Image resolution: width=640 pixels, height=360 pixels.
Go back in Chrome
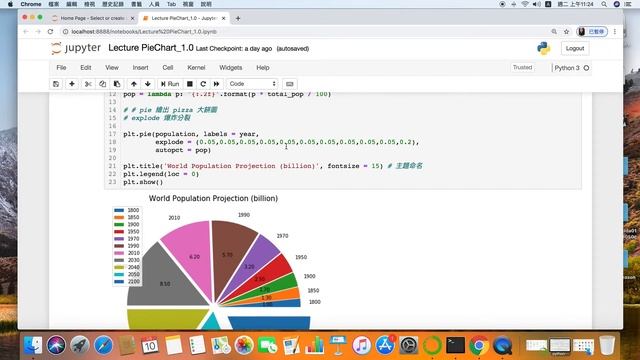(x=26, y=31)
